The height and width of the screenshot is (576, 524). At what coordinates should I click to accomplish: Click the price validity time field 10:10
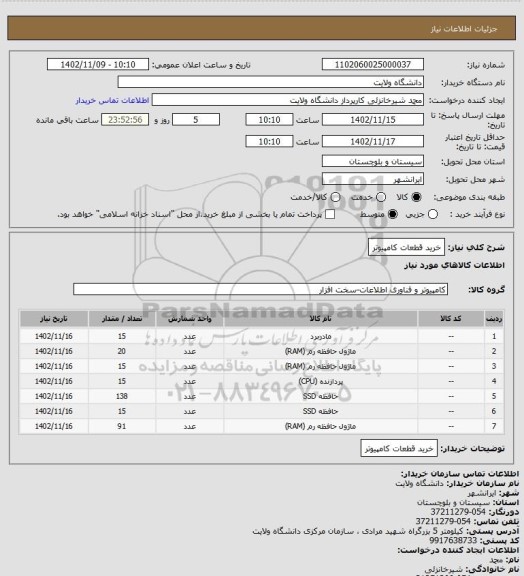pos(269,141)
